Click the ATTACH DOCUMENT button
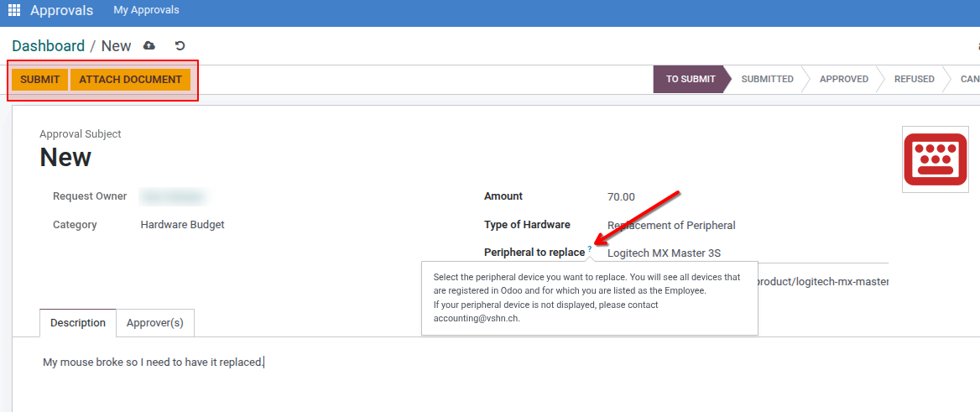The image size is (980, 412). point(130,80)
